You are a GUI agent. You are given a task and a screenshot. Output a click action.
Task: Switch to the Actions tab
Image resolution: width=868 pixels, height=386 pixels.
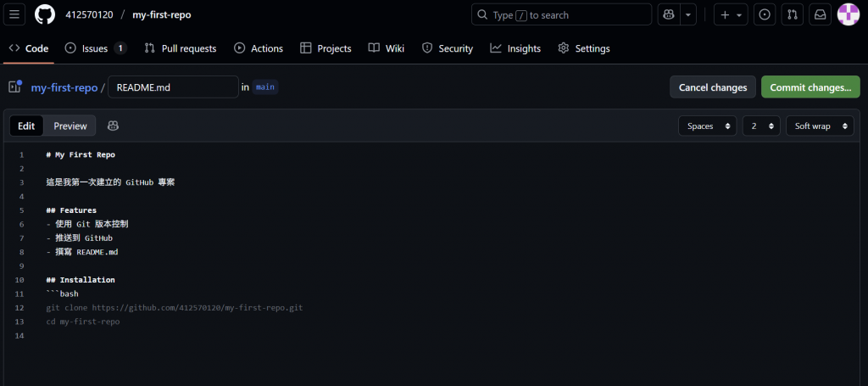pos(259,48)
